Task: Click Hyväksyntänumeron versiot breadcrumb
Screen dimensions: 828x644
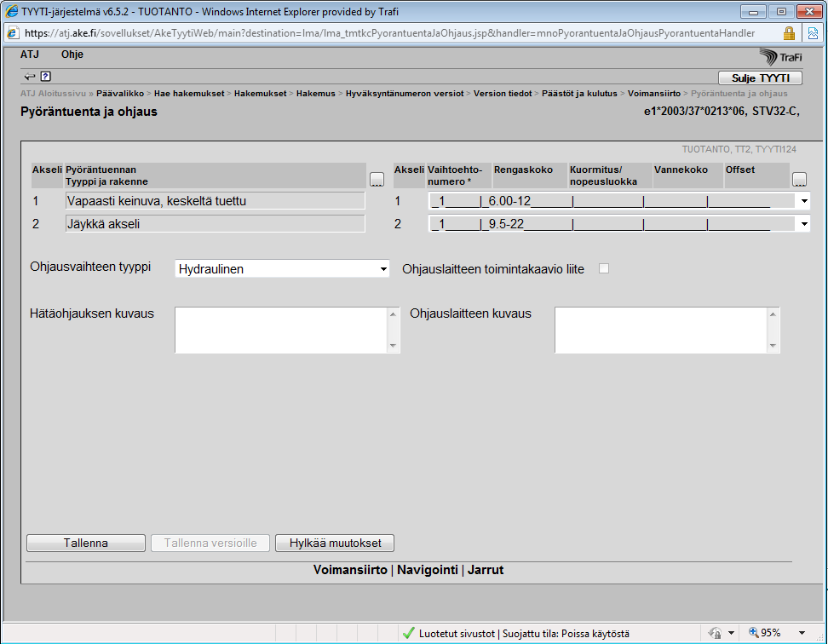Action: [405, 94]
